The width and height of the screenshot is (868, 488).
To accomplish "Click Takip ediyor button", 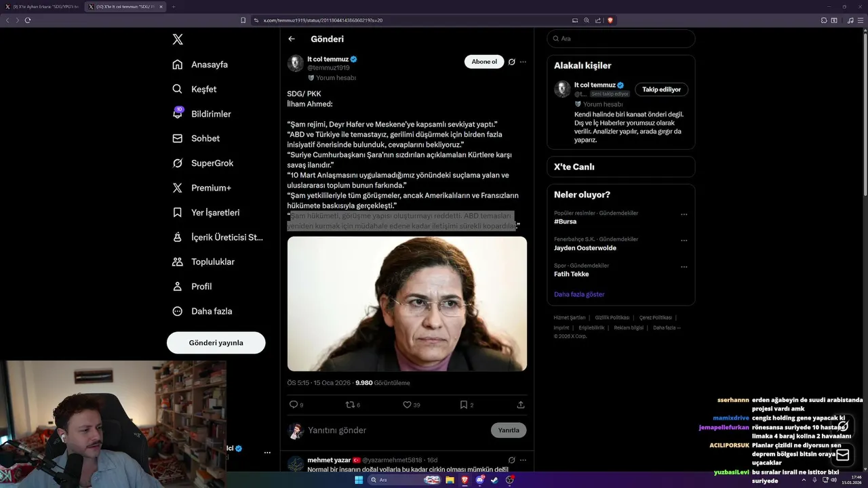I will click(x=661, y=89).
